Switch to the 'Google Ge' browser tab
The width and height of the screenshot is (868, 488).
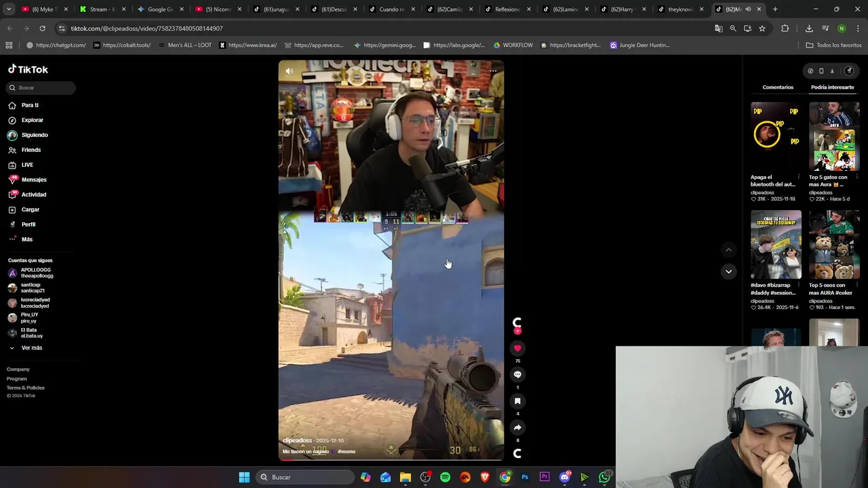pyautogui.click(x=159, y=9)
